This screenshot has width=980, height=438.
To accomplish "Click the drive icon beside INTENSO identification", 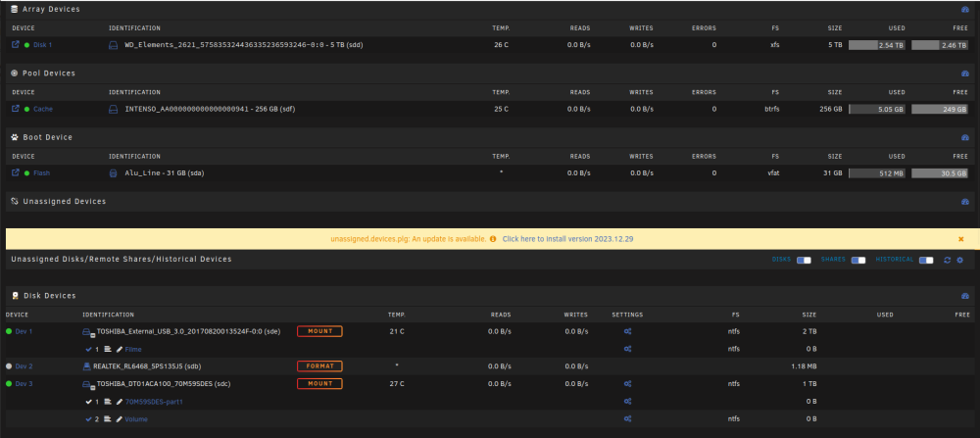I will point(113,109).
